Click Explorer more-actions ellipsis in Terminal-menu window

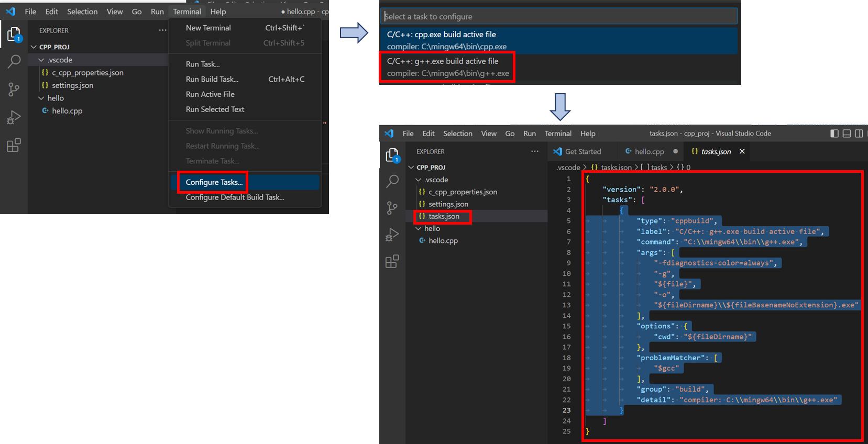(x=162, y=30)
